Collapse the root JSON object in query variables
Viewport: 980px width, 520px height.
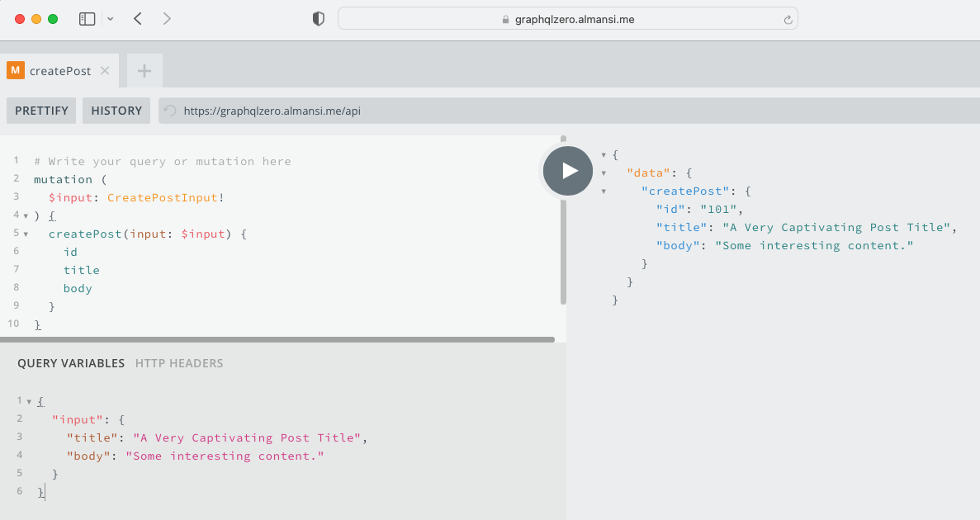(x=30, y=400)
